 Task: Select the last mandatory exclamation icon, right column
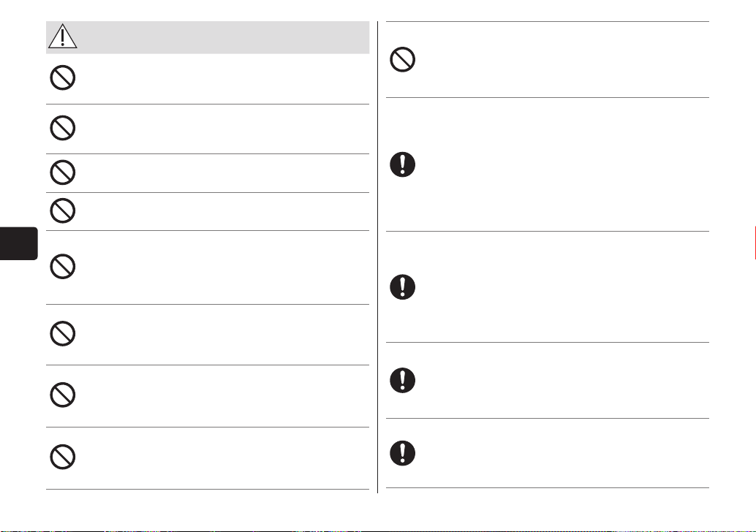[x=403, y=453]
